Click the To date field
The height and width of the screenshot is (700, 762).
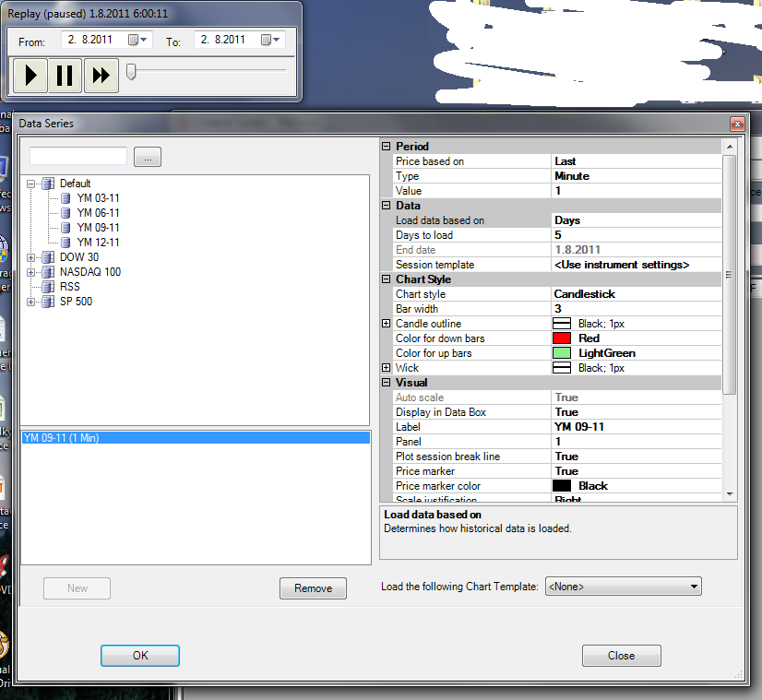point(240,40)
